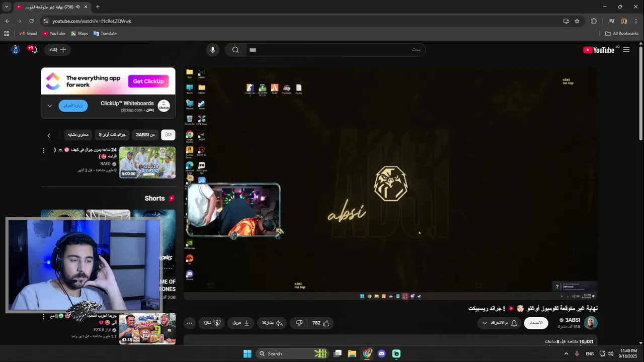Open media controls icon in Chrome
644x362 pixels.
point(611,21)
